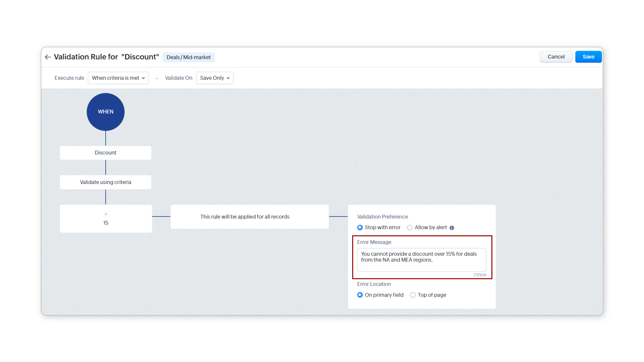Click the Deals/Mid-market layout tag
Screen dimensions: 644x362
click(189, 57)
